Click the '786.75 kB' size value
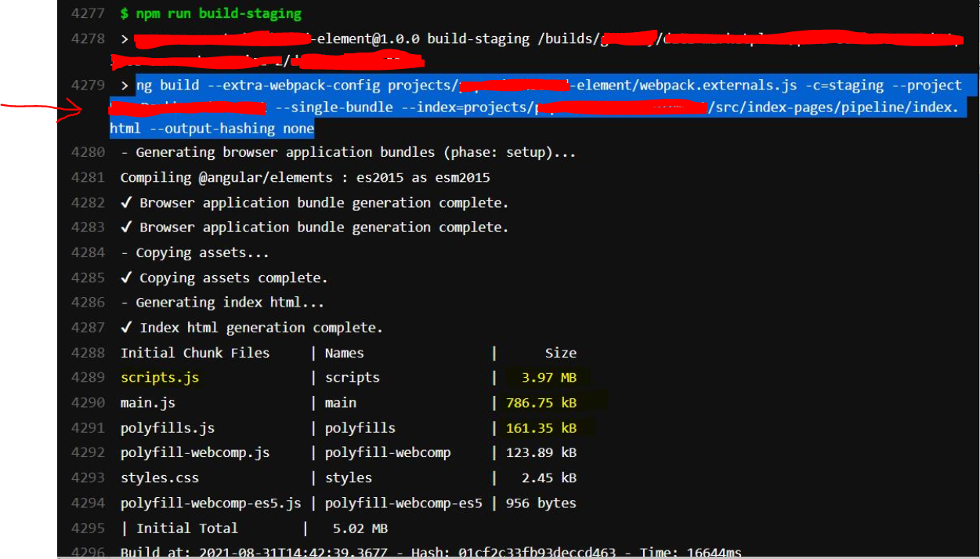Screen dimensions: 980x559 541,403
